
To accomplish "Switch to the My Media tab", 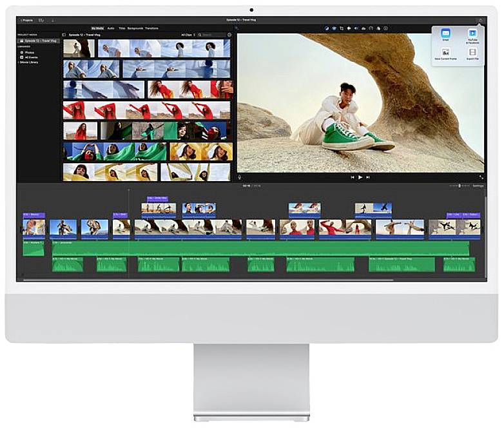I will [97, 28].
